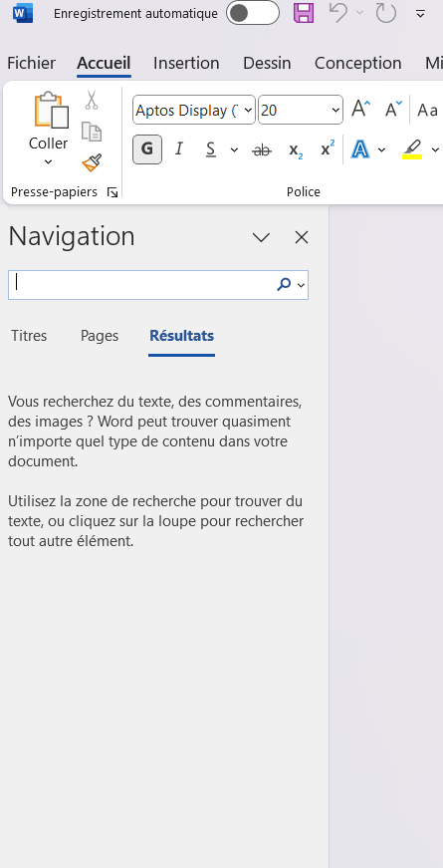Click the yellow text highlight color button
Viewport: 443px width, 868px height.
click(x=412, y=149)
